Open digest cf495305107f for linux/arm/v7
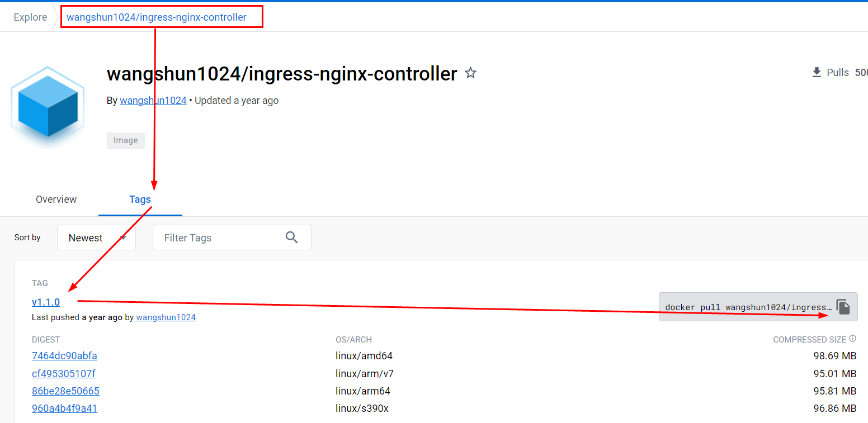868x423 pixels. pyautogui.click(x=63, y=373)
